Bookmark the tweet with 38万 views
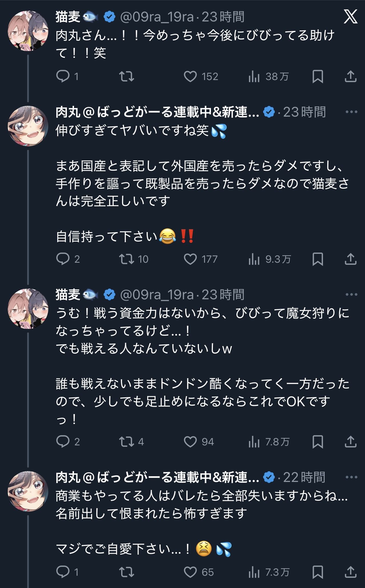The image size is (365, 588). [318, 77]
